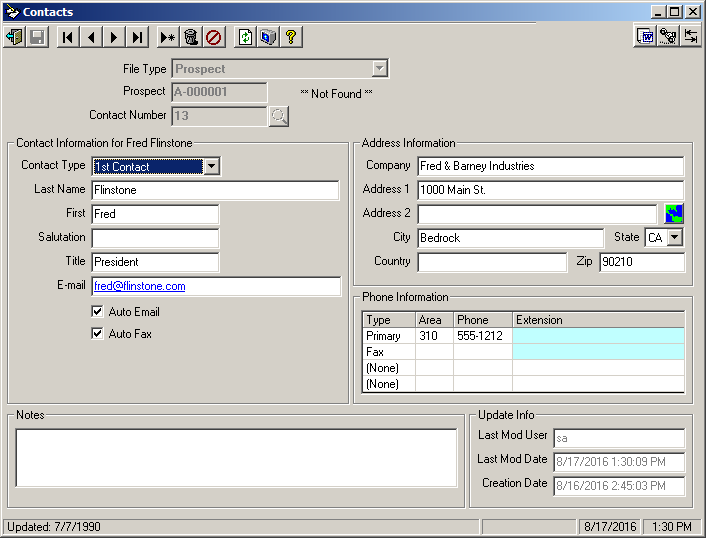This screenshot has width=706, height=538.
Task: Click the red cancel circle icon
Action: point(214,37)
